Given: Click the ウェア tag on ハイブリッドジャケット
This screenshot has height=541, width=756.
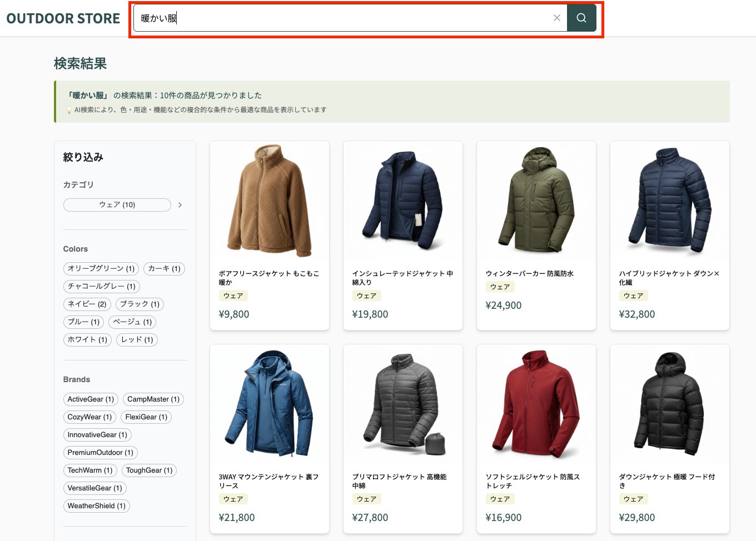Looking at the screenshot, I should [x=633, y=296].
